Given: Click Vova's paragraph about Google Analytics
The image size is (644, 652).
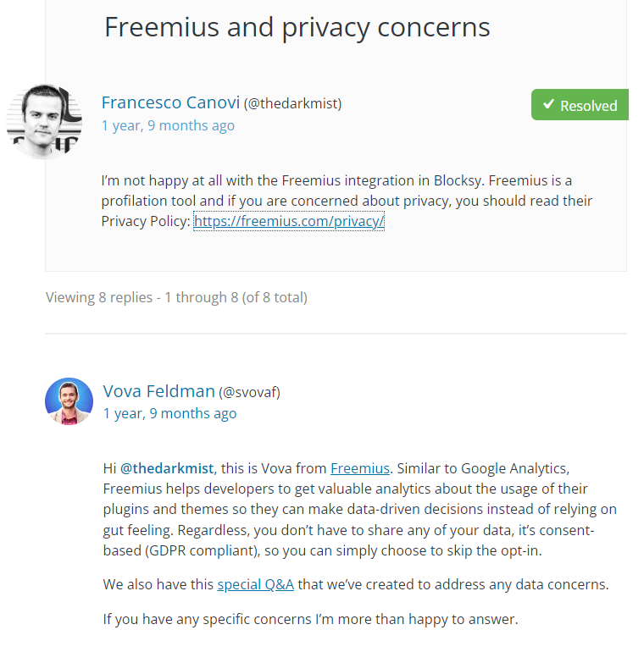Looking at the screenshot, I should [360, 510].
